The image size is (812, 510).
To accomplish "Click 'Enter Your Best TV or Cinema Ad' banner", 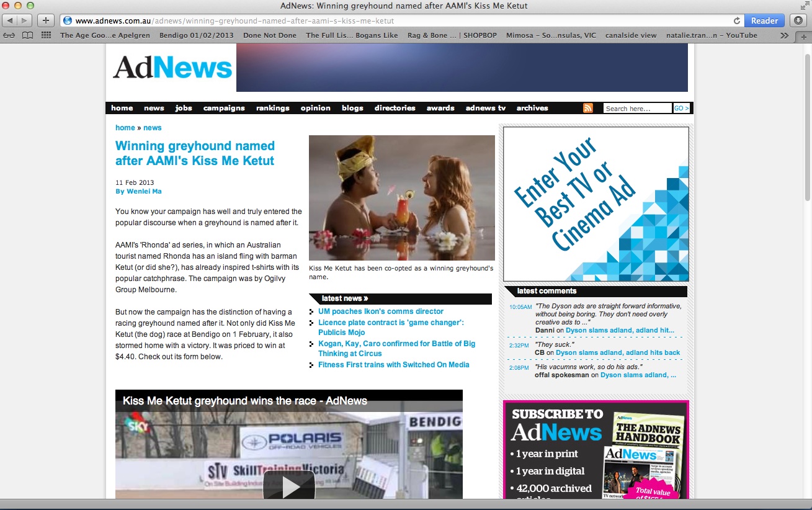I will click(x=596, y=204).
